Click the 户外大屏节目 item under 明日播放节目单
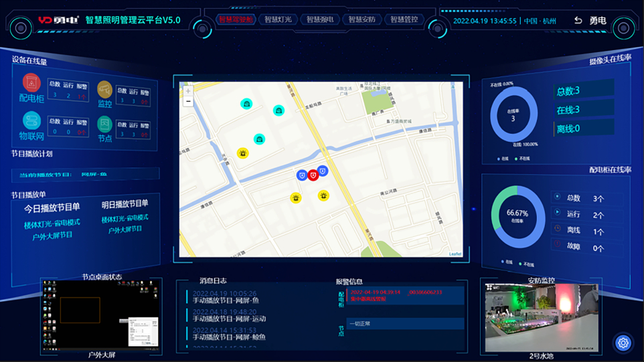The image size is (644, 362). [x=125, y=230]
